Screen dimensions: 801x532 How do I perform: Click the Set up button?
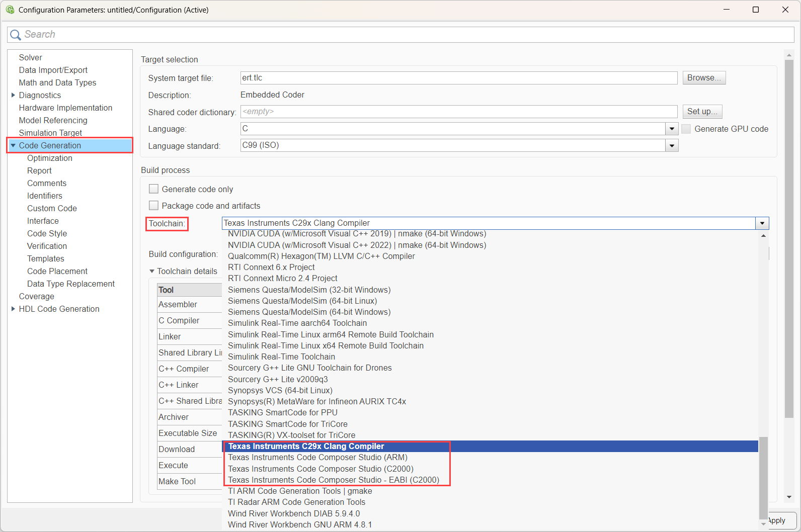tap(702, 112)
